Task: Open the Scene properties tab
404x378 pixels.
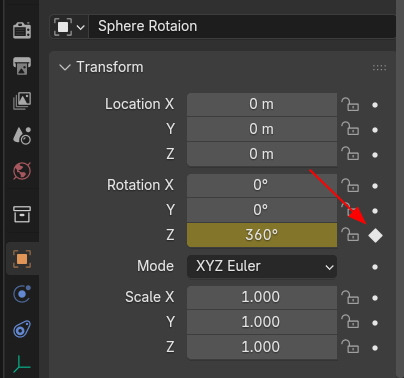Action: coord(22,136)
